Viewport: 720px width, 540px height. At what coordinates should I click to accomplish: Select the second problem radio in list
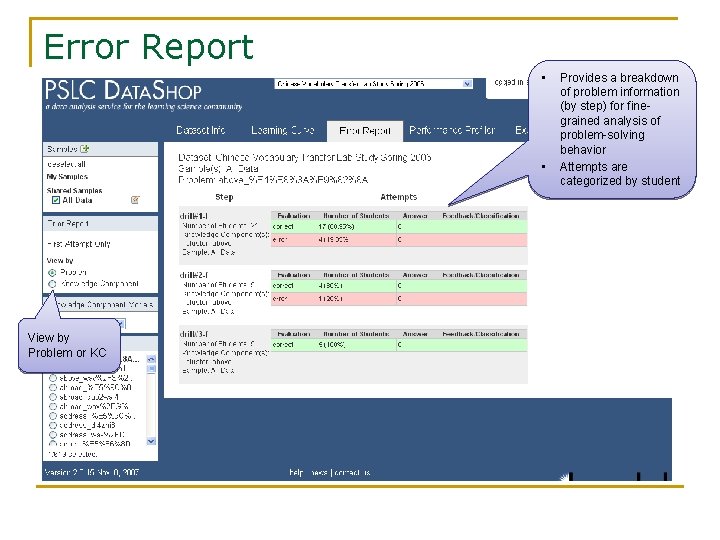pyautogui.click(x=53, y=388)
